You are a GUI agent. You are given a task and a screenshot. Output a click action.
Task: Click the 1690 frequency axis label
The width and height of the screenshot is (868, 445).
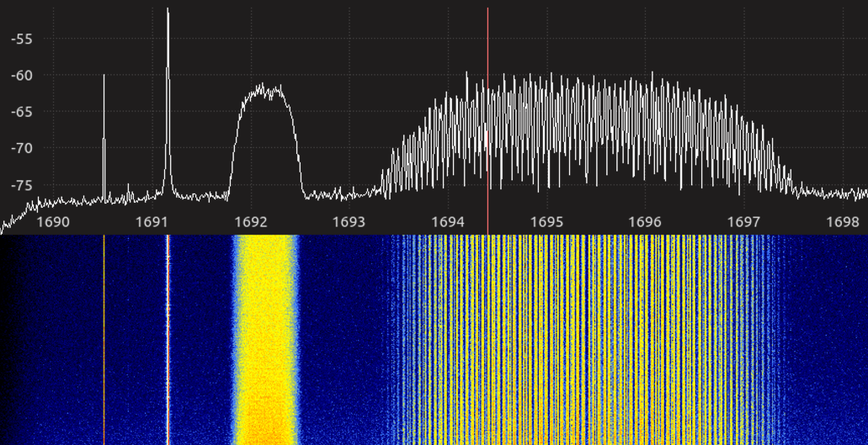click(x=53, y=222)
